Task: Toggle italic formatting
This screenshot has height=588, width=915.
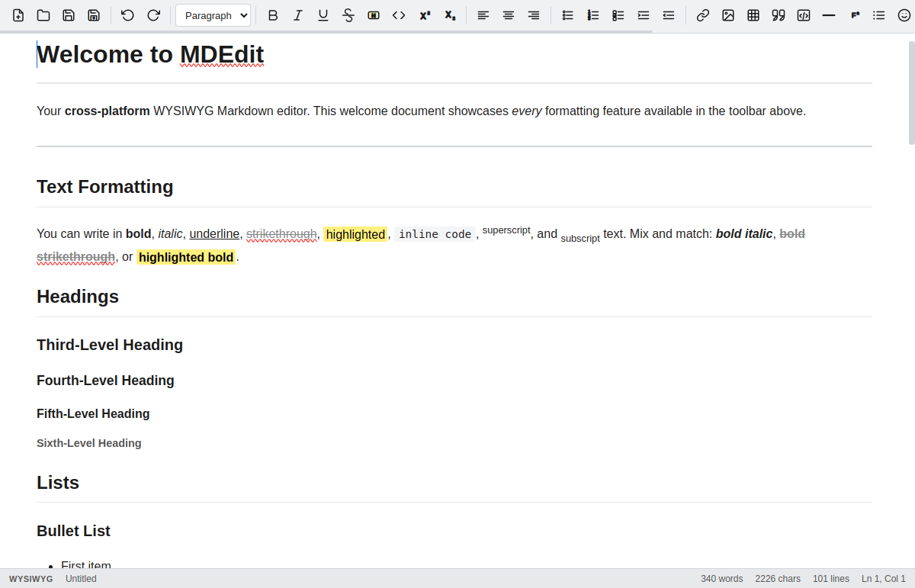Action: pyautogui.click(x=298, y=15)
